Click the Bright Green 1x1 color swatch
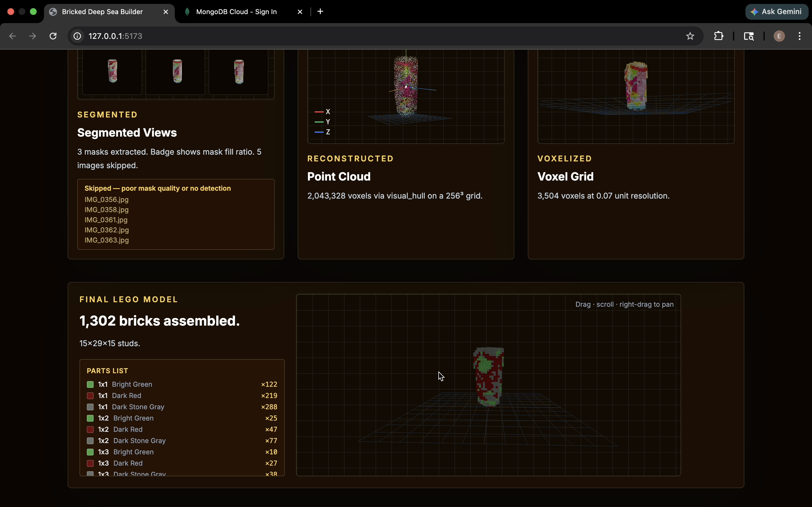 coord(90,384)
